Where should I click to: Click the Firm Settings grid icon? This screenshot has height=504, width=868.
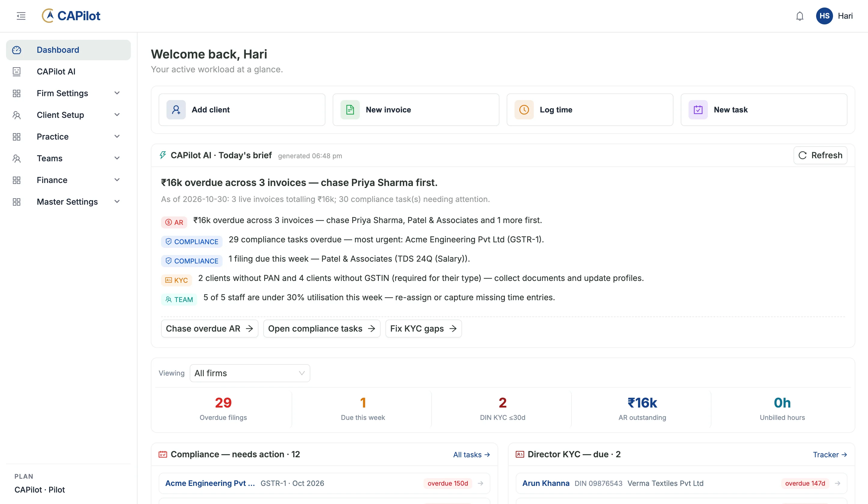tap(17, 93)
